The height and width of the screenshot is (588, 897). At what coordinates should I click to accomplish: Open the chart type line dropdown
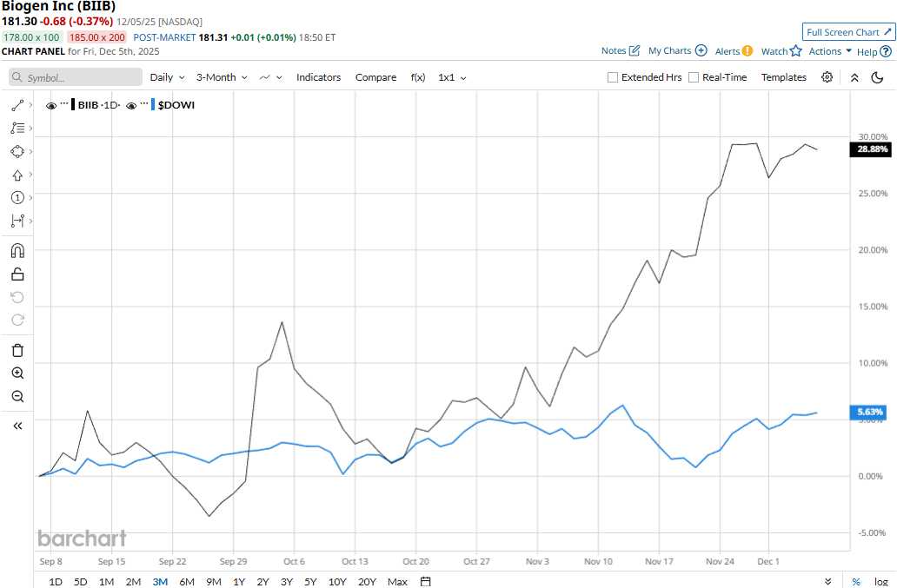[270, 77]
